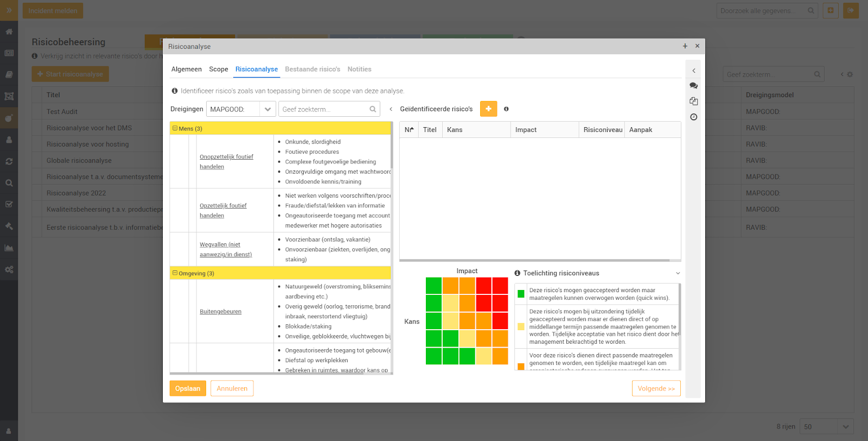Screen dimensions: 868x441
Task: Click the plus icon in Risicoanalyse title bar
Action: point(685,46)
